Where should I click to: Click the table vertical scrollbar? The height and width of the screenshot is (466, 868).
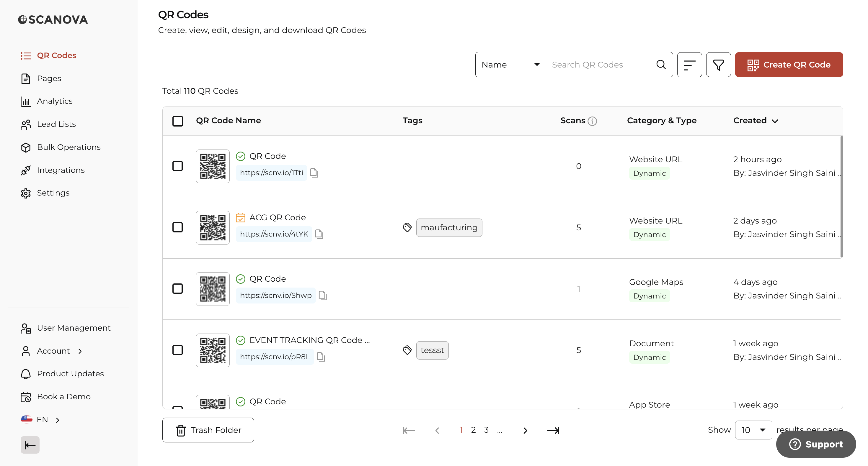click(x=841, y=197)
